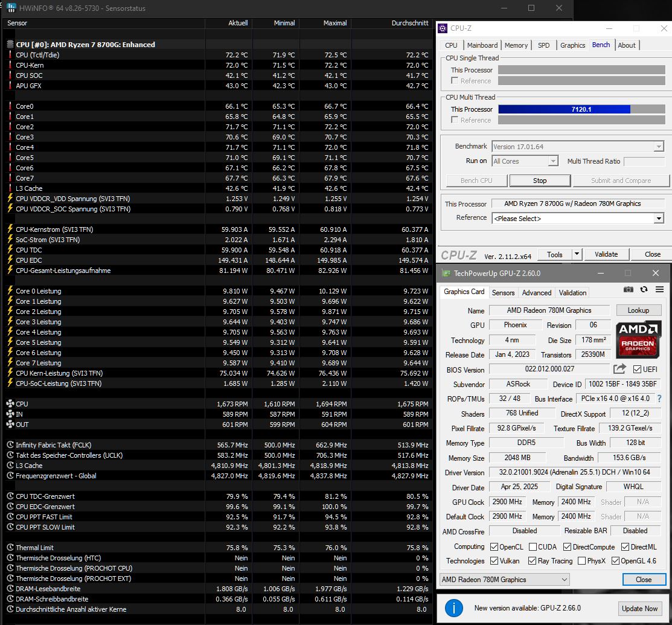Click GPU-Z screenshot camera icon
672x625 pixels.
pos(629,289)
